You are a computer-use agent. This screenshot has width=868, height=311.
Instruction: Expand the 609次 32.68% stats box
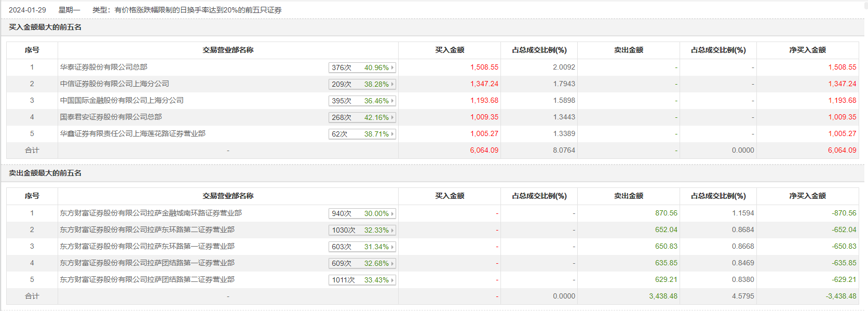click(362, 263)
